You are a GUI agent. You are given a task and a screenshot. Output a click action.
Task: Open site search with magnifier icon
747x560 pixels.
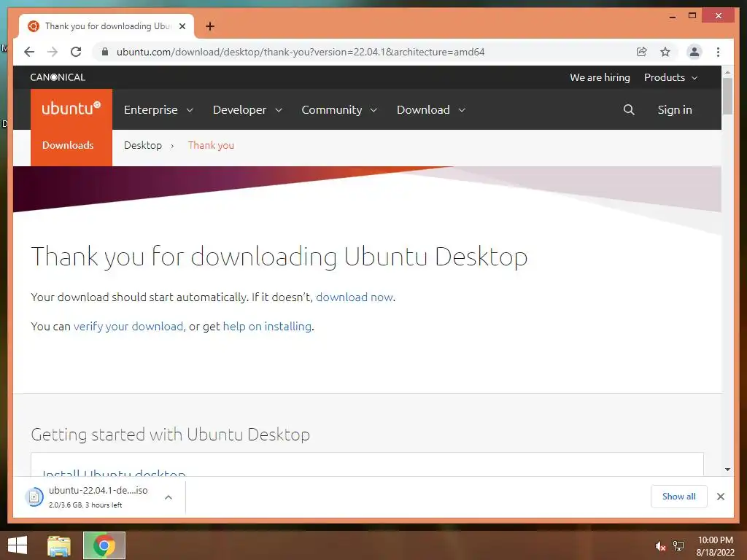point(629,110)
